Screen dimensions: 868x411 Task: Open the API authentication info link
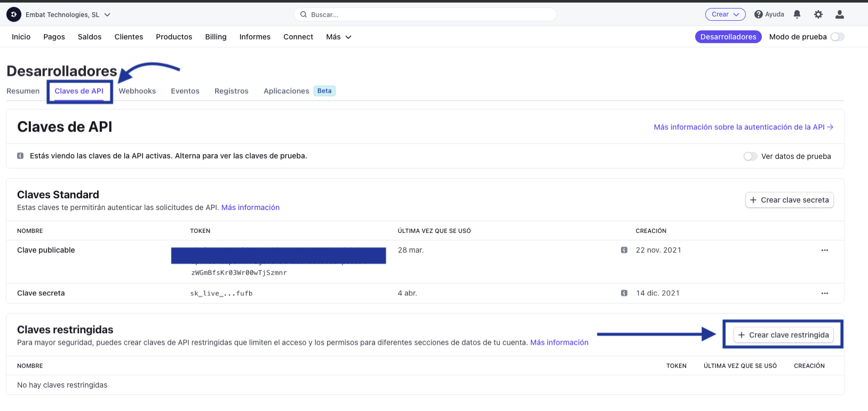point(744,127)
